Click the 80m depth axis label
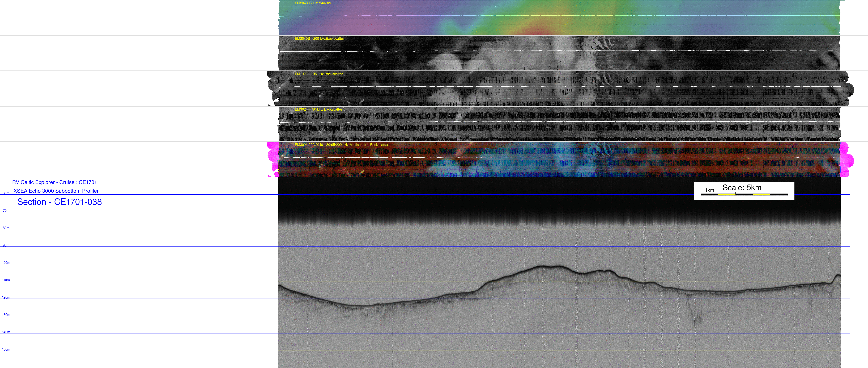Viewport: 868px width, 368px height. click(x=6, y=228)
